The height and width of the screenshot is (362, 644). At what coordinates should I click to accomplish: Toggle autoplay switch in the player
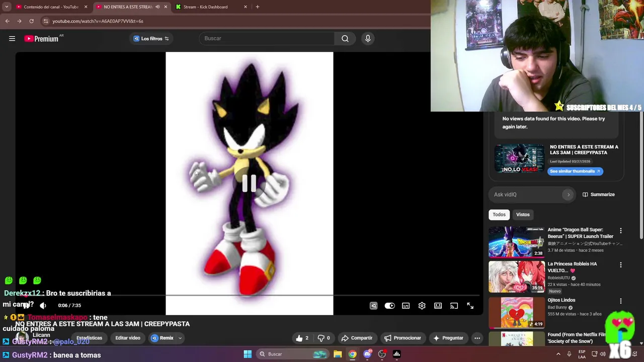389,306
